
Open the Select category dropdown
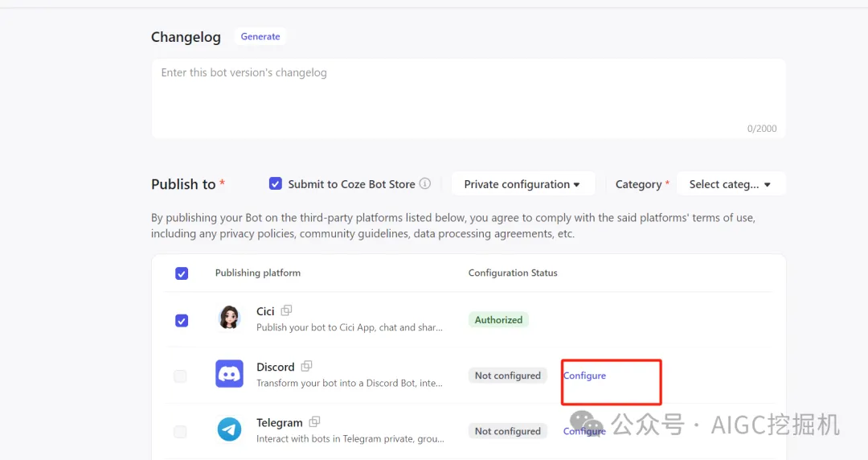coord(730,184)
